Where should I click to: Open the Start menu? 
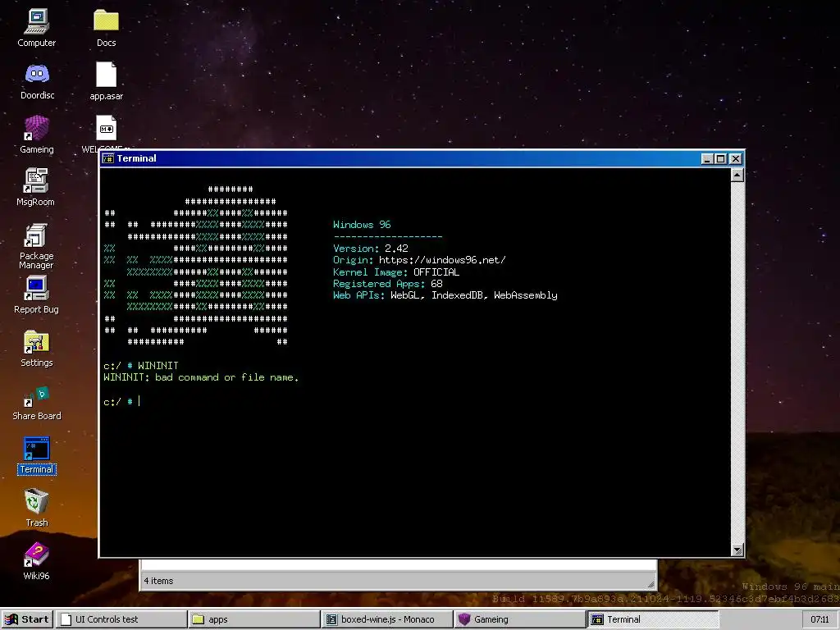click(x=27, y=619)
